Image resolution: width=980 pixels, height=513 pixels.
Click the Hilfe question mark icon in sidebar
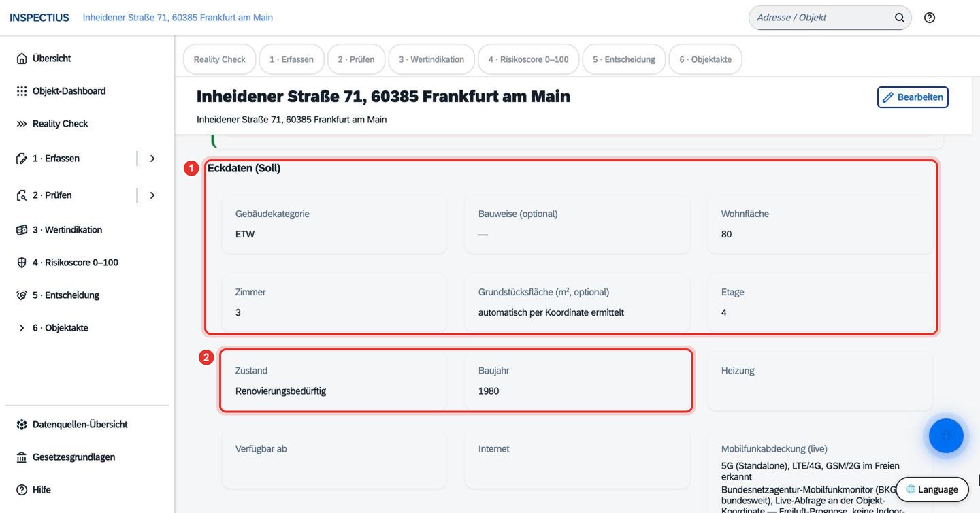[x=22, y=490]
